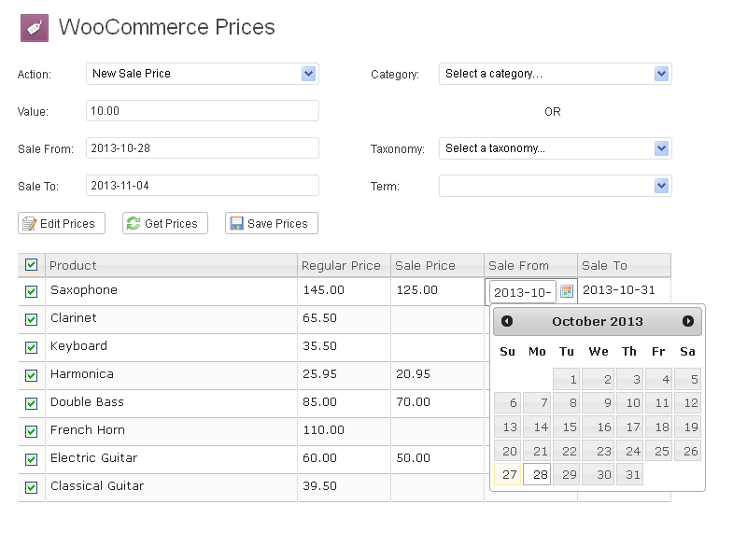Click the Get Prices button
747x560 pixels.
[165, 223]
